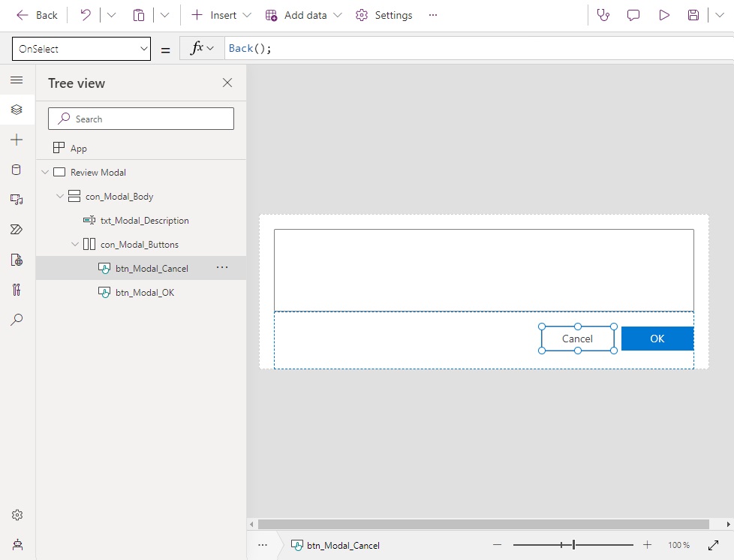Image resolution: width=734 pixels, height=560 pixels.
Task: Select the OK button on the canvas
Action: click(x=657, y=339)
